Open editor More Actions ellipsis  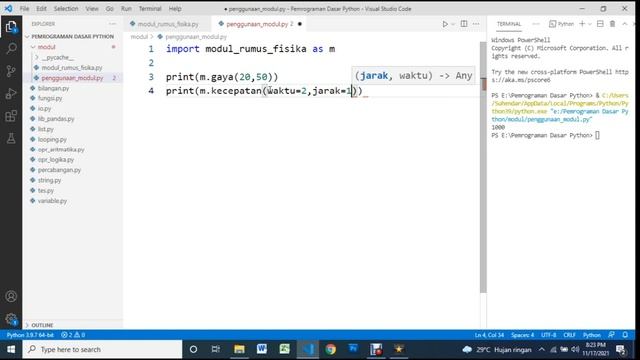point(476,24)
